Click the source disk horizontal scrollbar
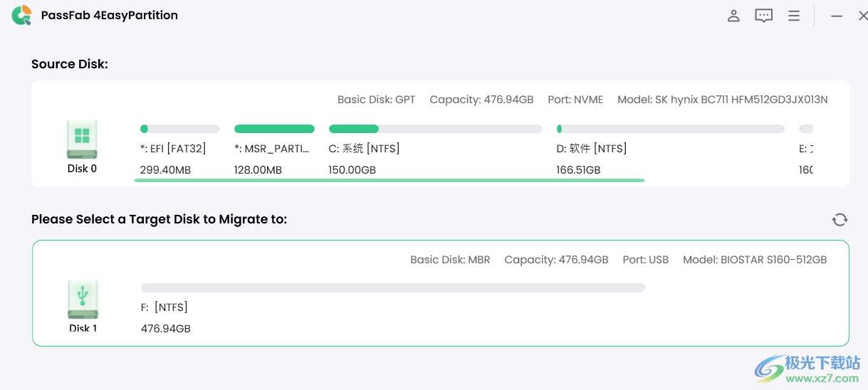The image size is (868, 390). (389, 181)
